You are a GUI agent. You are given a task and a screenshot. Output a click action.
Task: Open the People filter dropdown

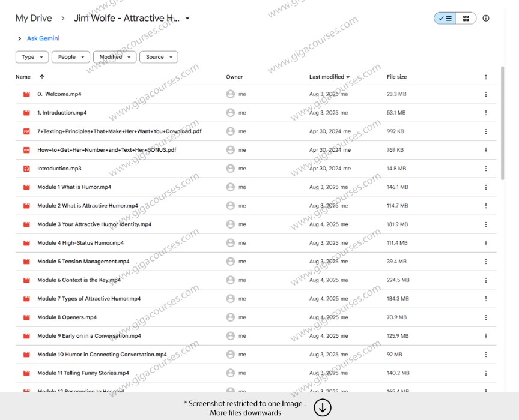point(70,57)
